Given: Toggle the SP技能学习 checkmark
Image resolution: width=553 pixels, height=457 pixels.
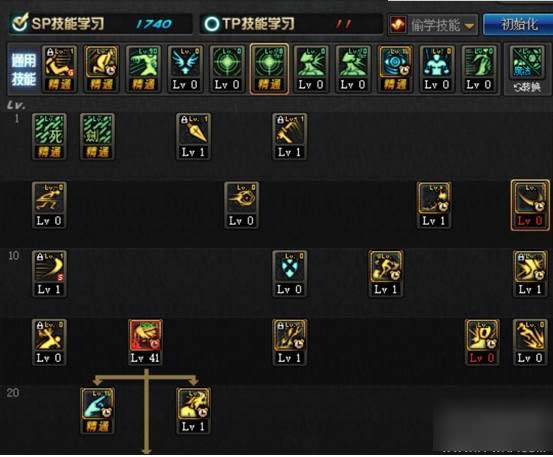Looking at the screenshot, I should click(20, 23).
